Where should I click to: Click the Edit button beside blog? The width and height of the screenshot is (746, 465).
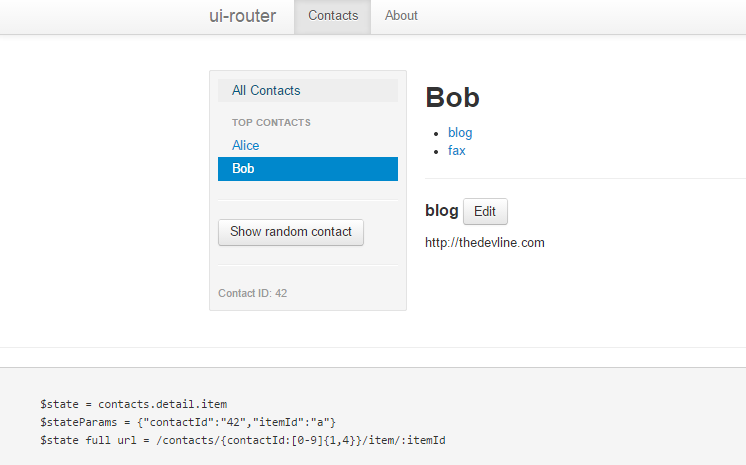point(485,211)
